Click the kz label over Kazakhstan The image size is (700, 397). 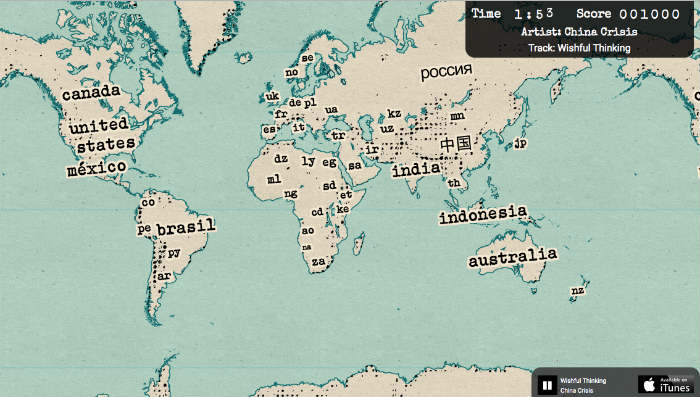(394, 114)
